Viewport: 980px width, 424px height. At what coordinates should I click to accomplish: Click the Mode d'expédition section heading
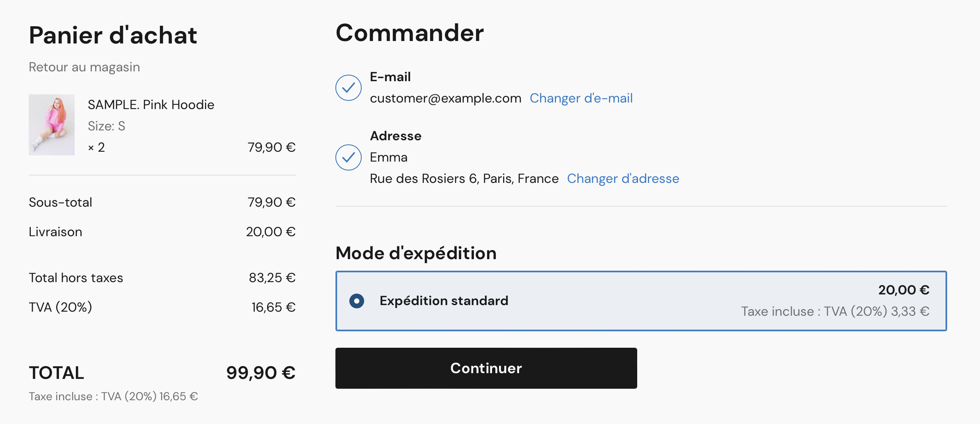click(x=416, y=253)
